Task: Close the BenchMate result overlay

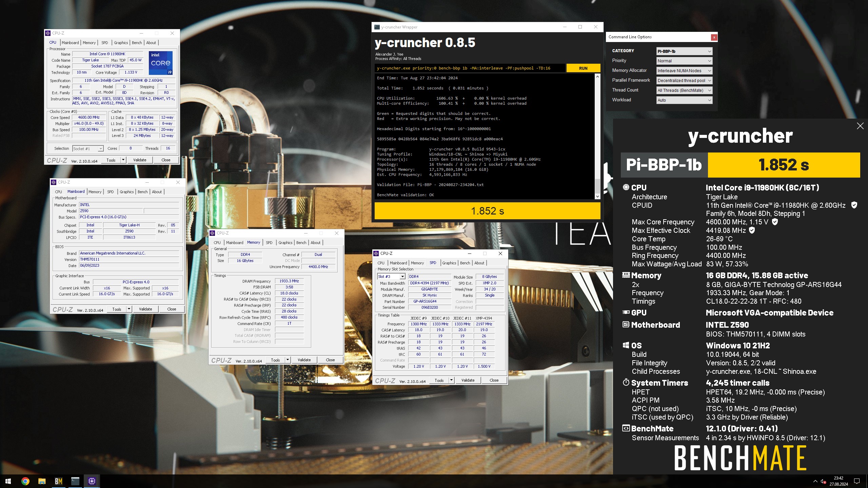Action: pos(860,126)
